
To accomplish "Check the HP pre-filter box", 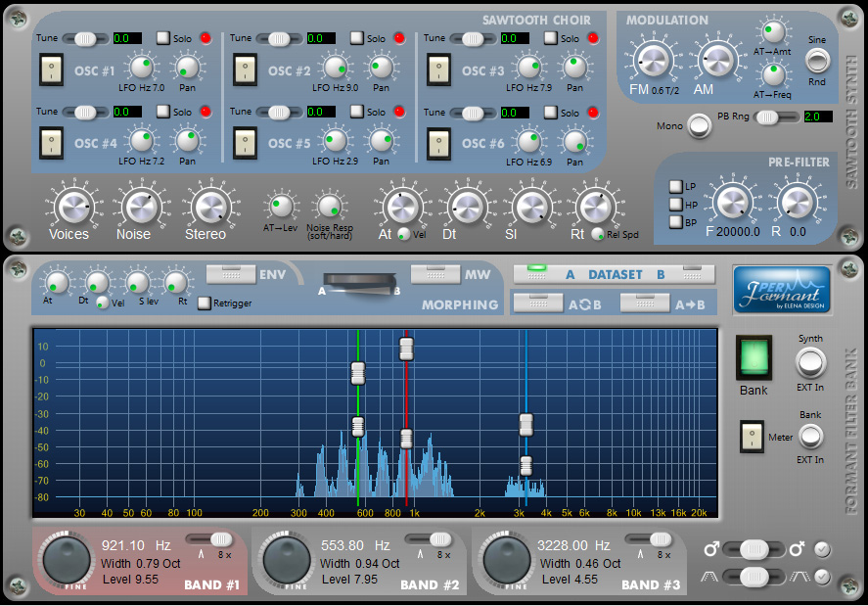I will pos(675,205).
